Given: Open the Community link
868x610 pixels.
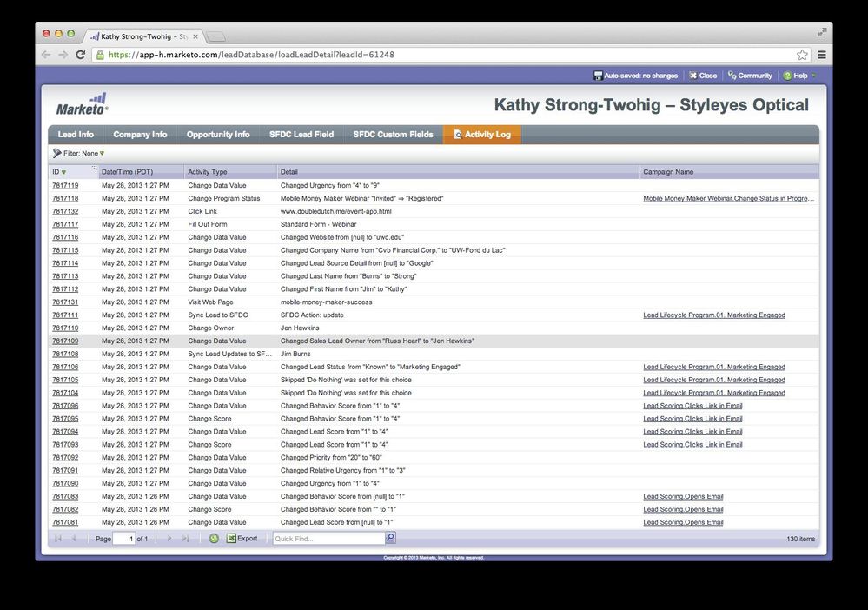Looking at the screenshot, I should [x=750, y=76].
